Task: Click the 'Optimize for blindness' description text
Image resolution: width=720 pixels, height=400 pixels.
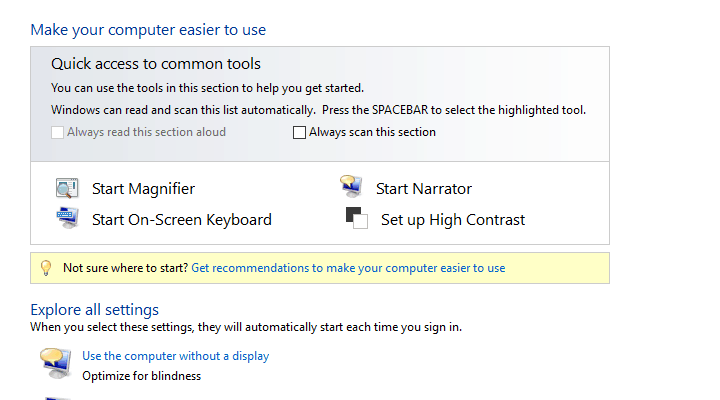Action: [x=141, y=376]
